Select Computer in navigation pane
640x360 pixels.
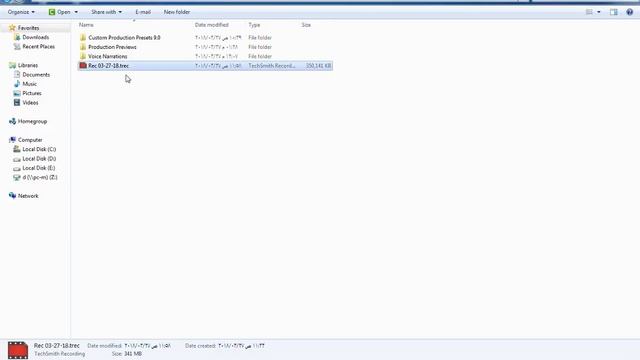pyautogui.click(x=30, y=140)
